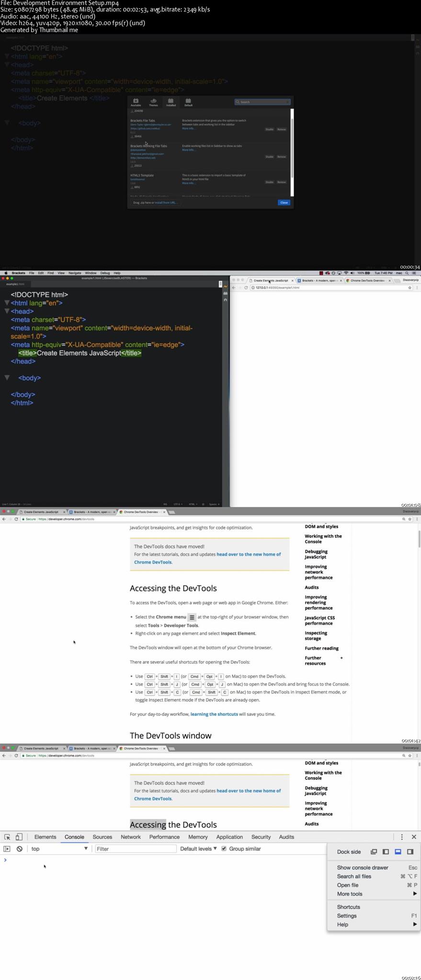Show console sidebar icon in DevTools

tap(7, 849)
